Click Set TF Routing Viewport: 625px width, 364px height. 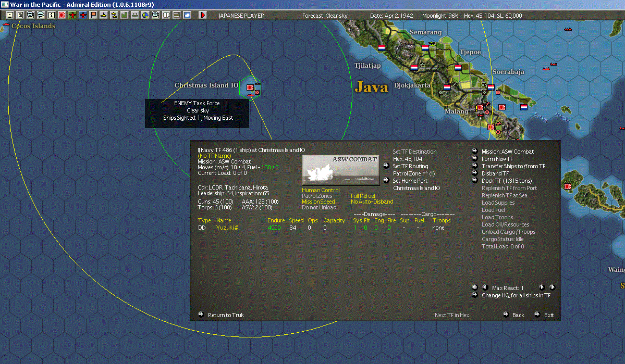coord(410,167)
